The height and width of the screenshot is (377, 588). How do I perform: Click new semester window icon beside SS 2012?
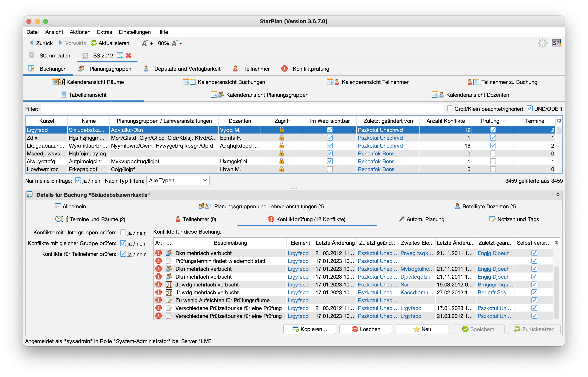coord(120,56)
